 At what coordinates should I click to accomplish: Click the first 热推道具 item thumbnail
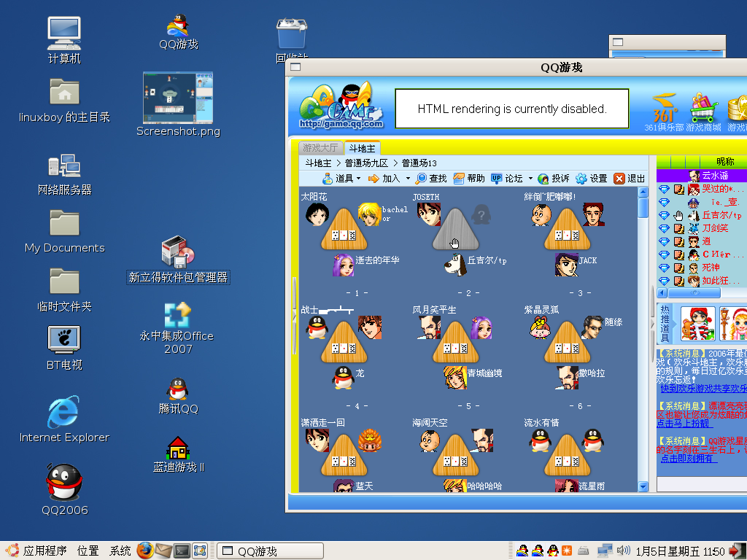click(x=698, y=323)
